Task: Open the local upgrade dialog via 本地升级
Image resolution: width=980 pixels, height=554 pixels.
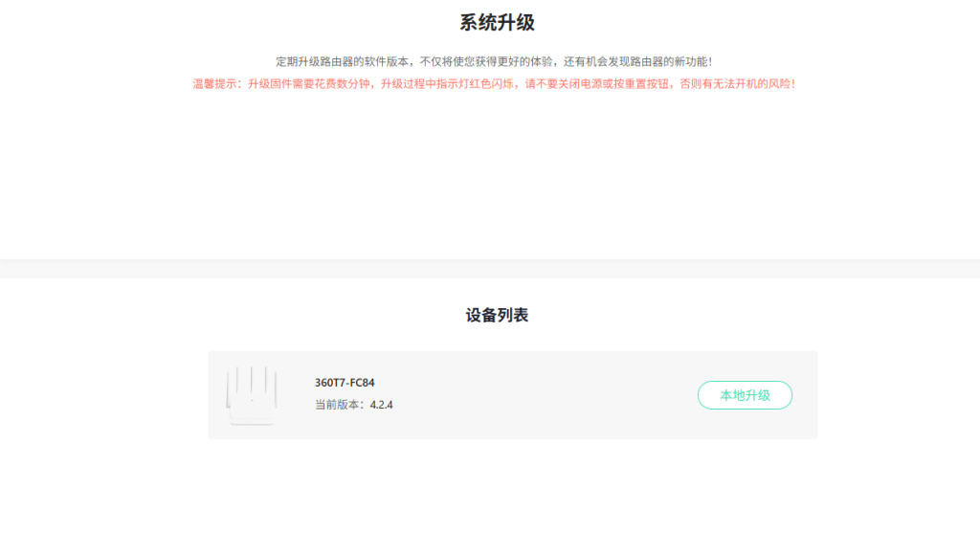Action: [x=745, y=394]
